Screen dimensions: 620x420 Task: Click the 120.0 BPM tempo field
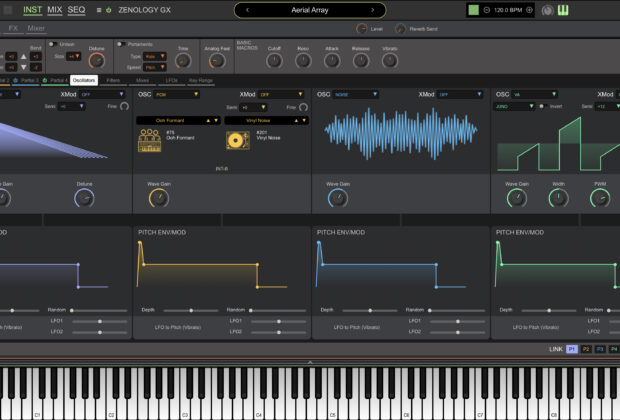pos(507,10)
